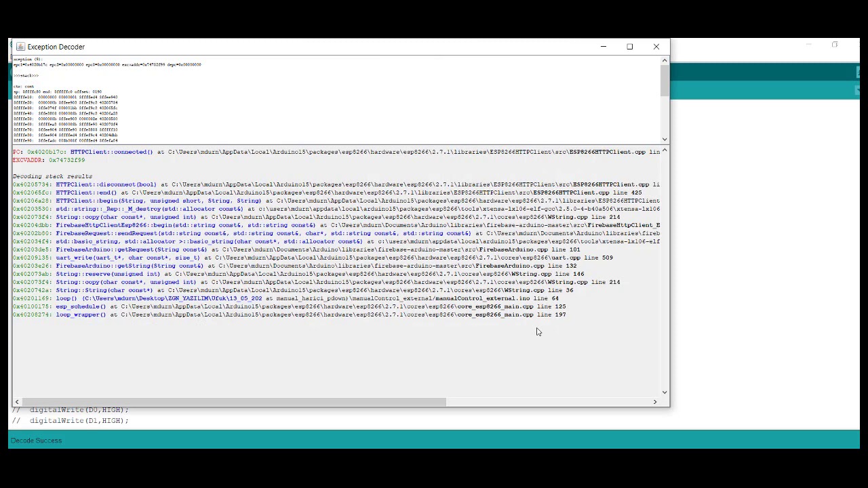
Task: Click inside the pasted stack trace text area
Action: tap(336, 100)
